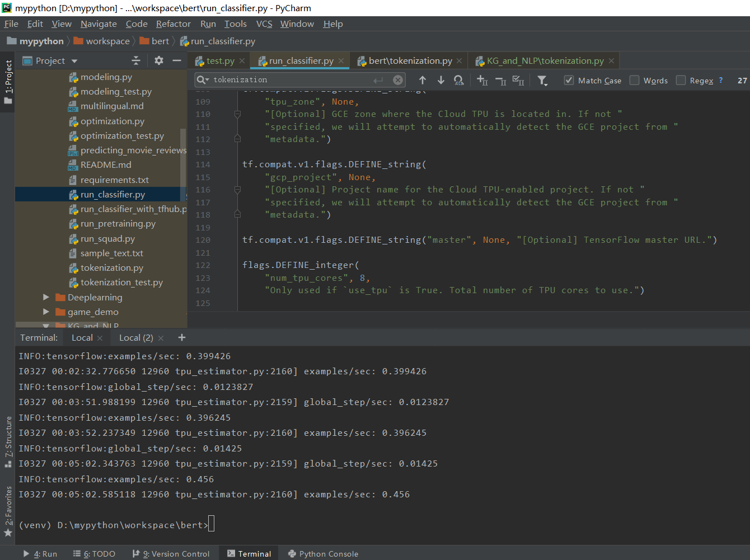The image size is (750, 560).
Task: Hide the Project panel with minus icon
Action: (177, 60)
